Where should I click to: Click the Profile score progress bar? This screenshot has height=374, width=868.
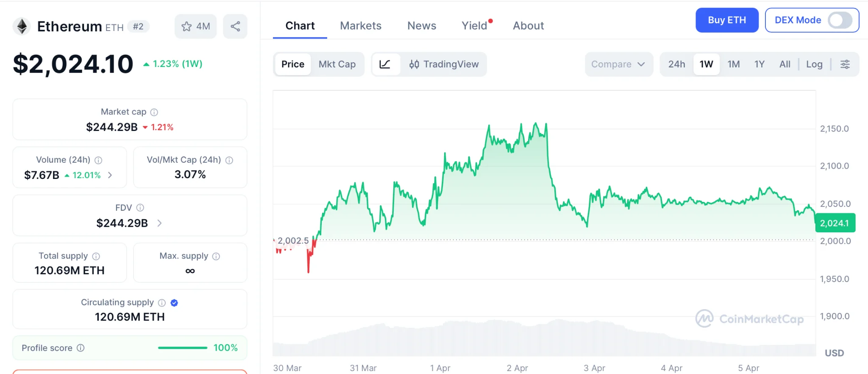[182, 347]
